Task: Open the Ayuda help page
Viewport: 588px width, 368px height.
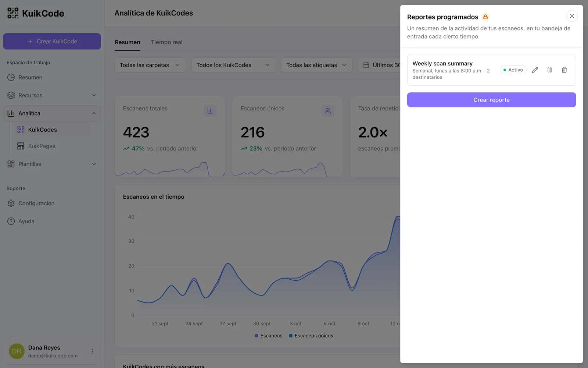Action: pyautogui.click(x=52, y=221)
